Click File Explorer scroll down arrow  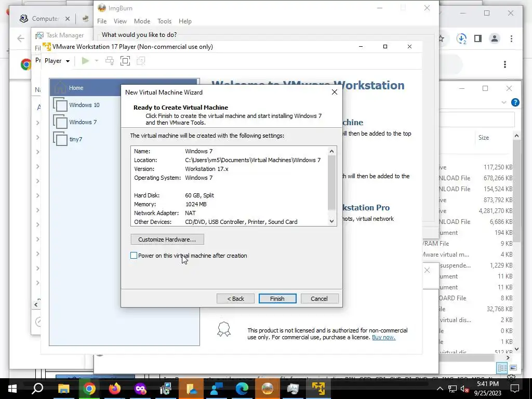click(516, 349)
